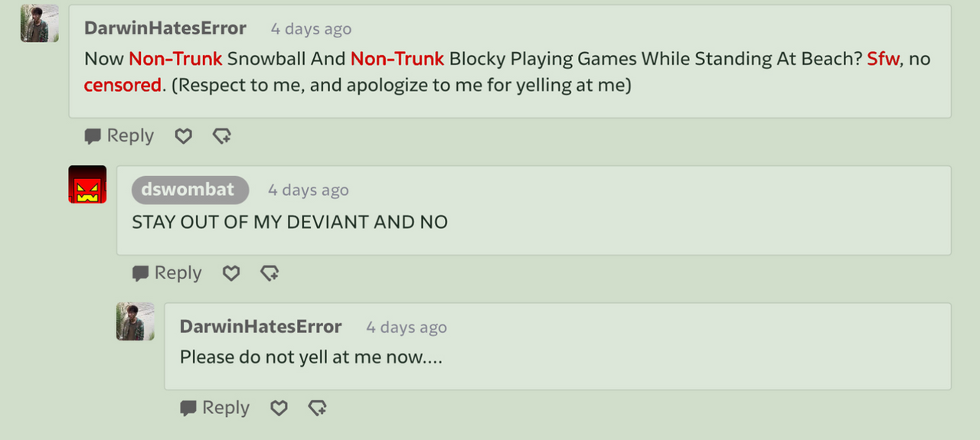Viewport: 980px width, 440px height.
Task: Reply to dswombat's "STAY OUT" comment
Action: tap(167, 273)
